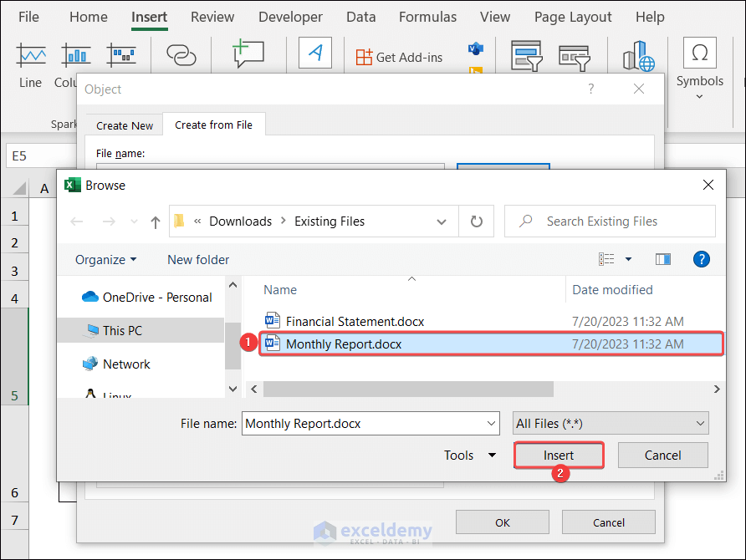This screenshot has width=746, height=560.
Task: Open the Text box icon
Action: coord(315,53)
